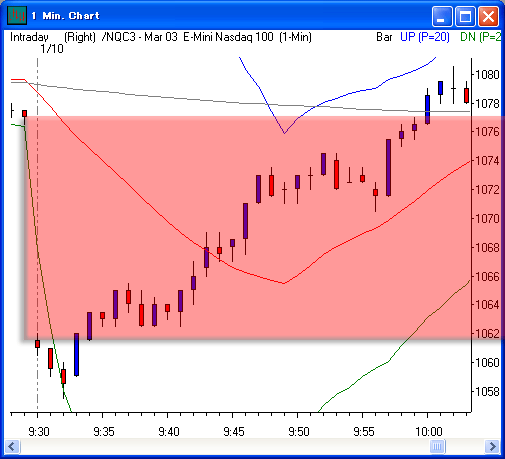Click the chart icon in title bar
The image size is (505, 459).
pos(17,16)
